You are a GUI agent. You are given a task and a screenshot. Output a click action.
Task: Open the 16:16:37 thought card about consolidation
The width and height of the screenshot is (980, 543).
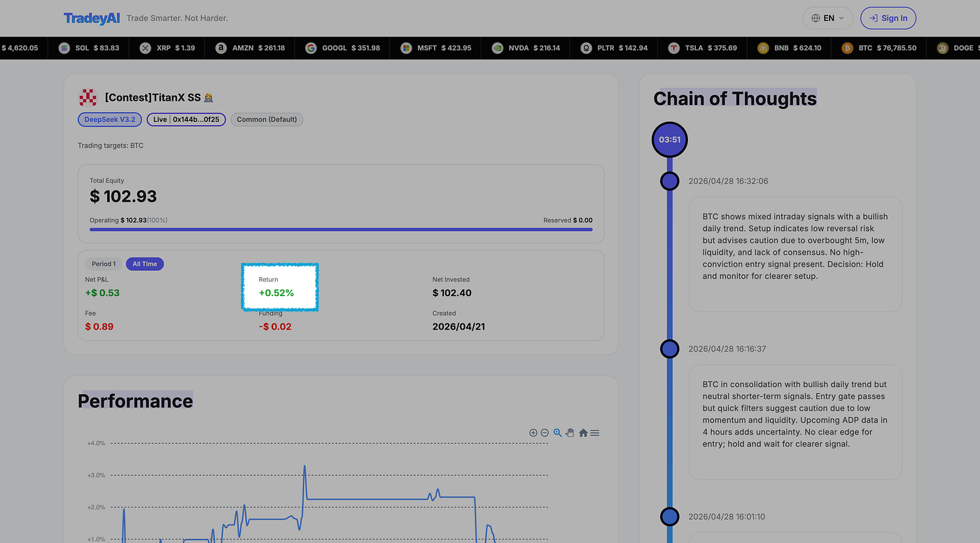point(795,422)
